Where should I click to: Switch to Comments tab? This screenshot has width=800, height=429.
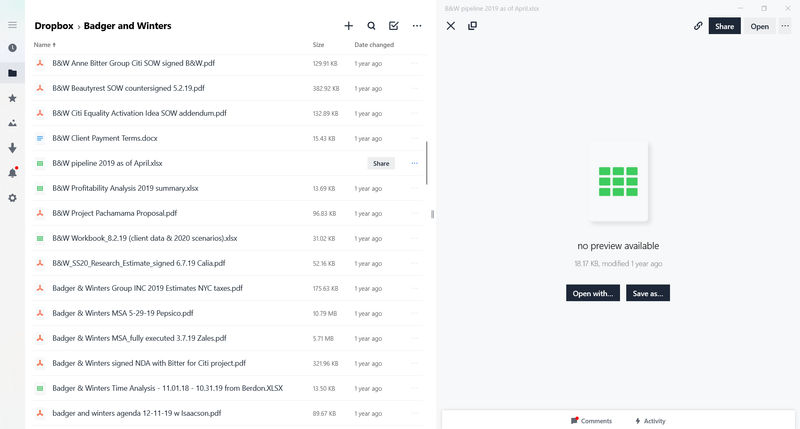591,421
